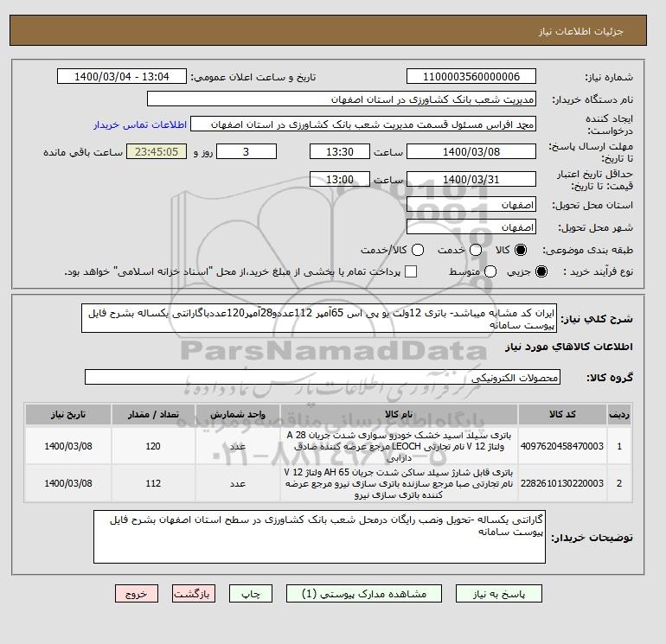
Task: Toggle the اسناد خزانه اسلامی payment checkbox
Action: 411,271
